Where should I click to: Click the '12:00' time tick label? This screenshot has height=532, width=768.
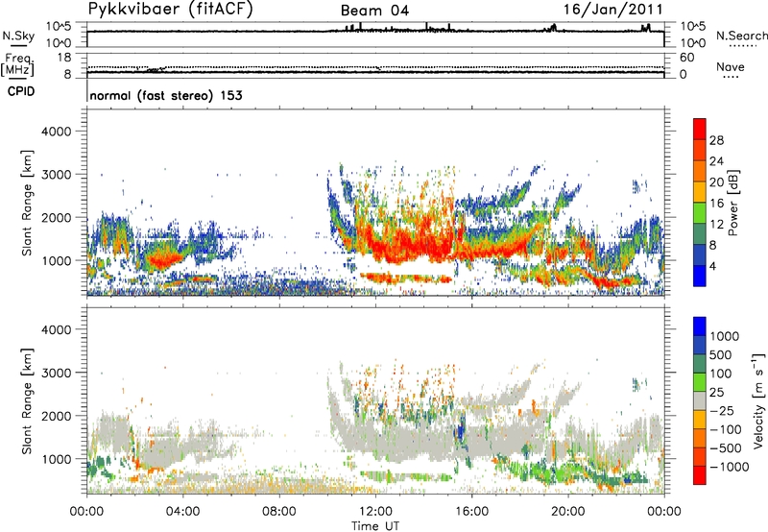pyautogui.click(x=375, y=512)
